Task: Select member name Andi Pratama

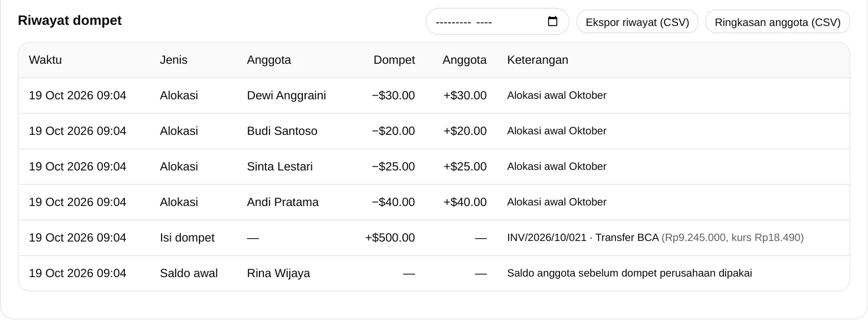Action: (x=283, y=202)
